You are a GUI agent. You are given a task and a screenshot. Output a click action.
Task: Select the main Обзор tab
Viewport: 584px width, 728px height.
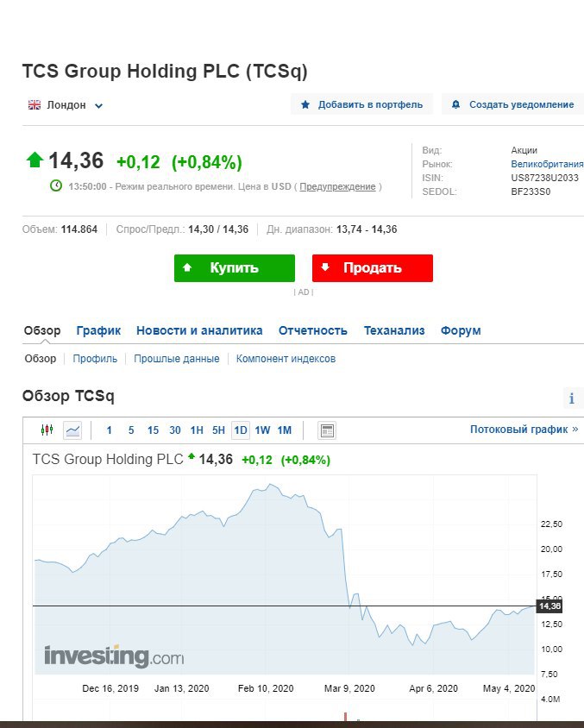coord(42,330)
